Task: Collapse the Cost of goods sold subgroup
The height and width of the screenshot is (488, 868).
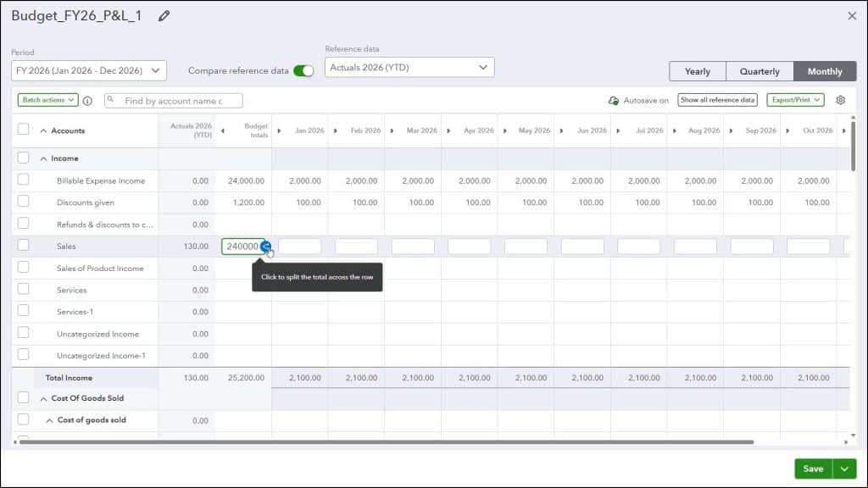Action: click(49, 421)
